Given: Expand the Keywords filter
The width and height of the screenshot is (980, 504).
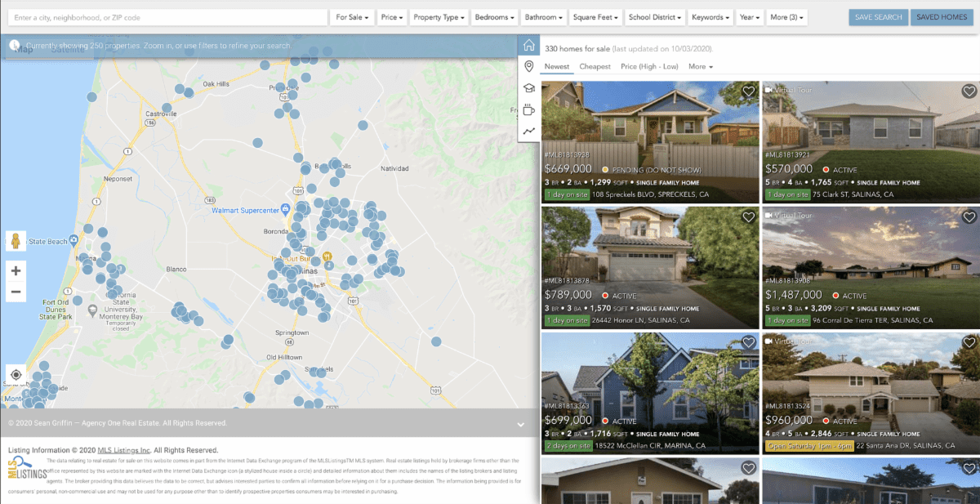Looking at the screenshot, I should point(710,17).
